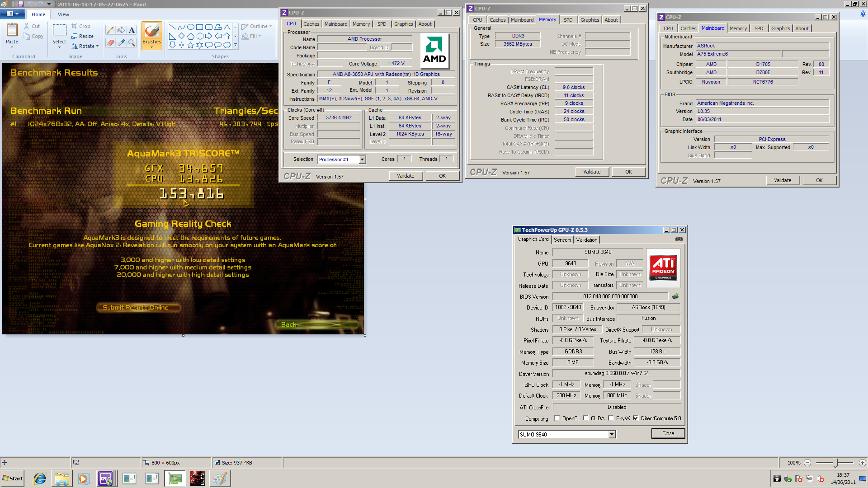Click the zoom in plus button
Viewport: 868px width, 488px height.
coord(863,463)
